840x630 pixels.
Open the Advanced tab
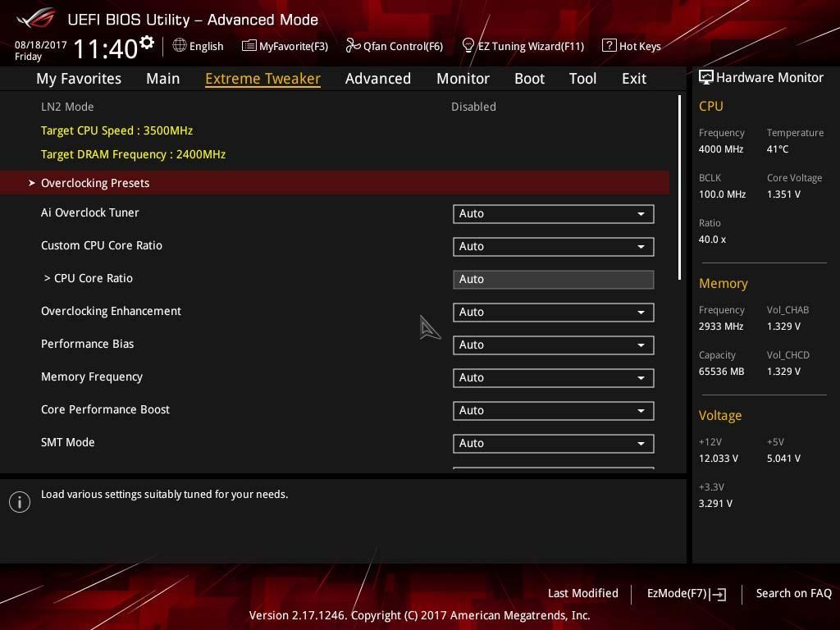(378, 78)
